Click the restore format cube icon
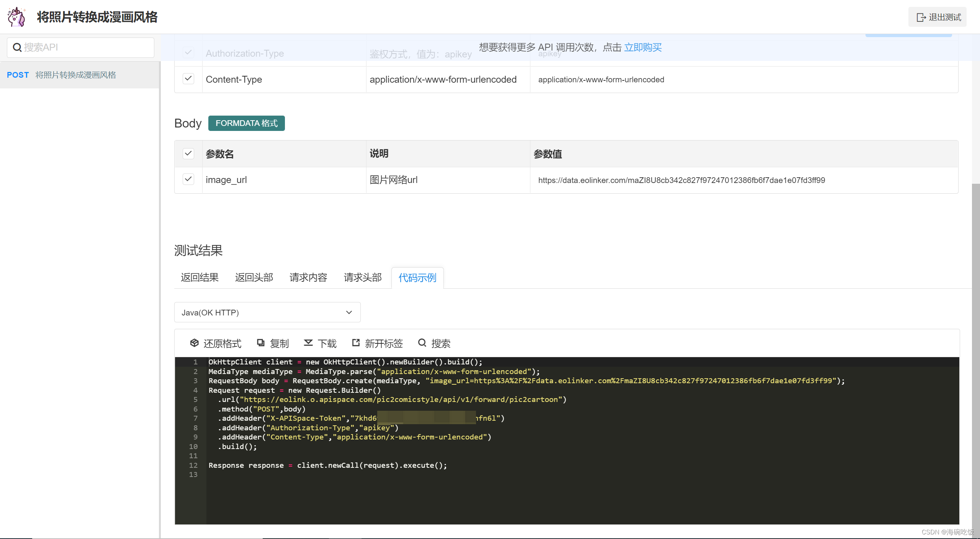This screenshot has height=539, width=980. pyautogui.click(x=195, y=343)
